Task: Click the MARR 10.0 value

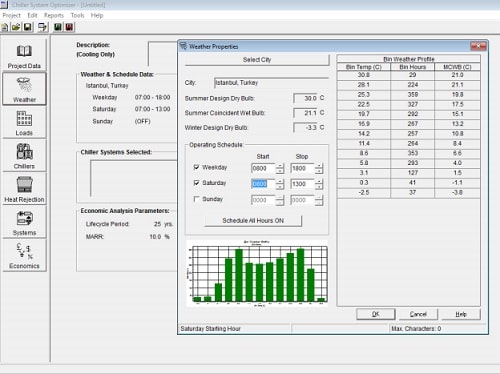Action: pyautogui.click(x=155, y=237)
